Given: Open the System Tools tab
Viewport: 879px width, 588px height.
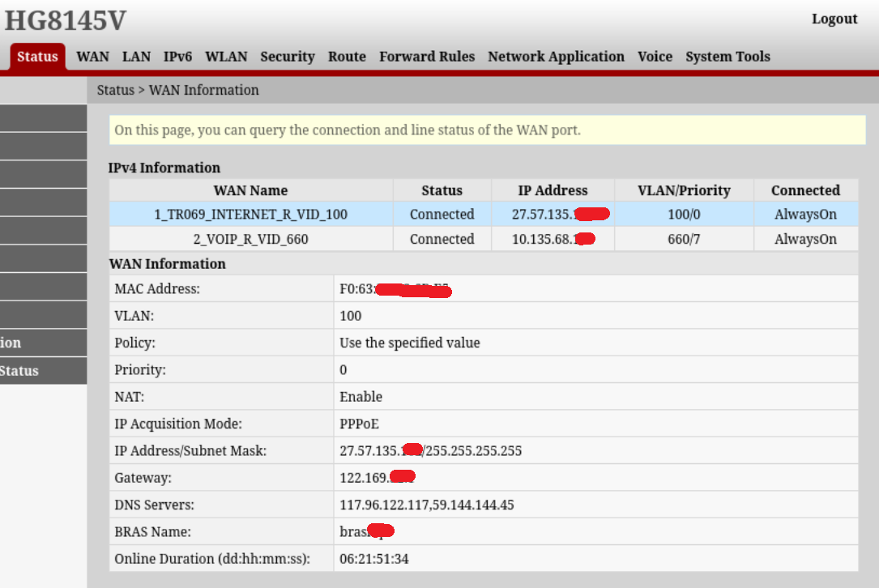Looking at the screenshot, I should [x=728, y=57].
